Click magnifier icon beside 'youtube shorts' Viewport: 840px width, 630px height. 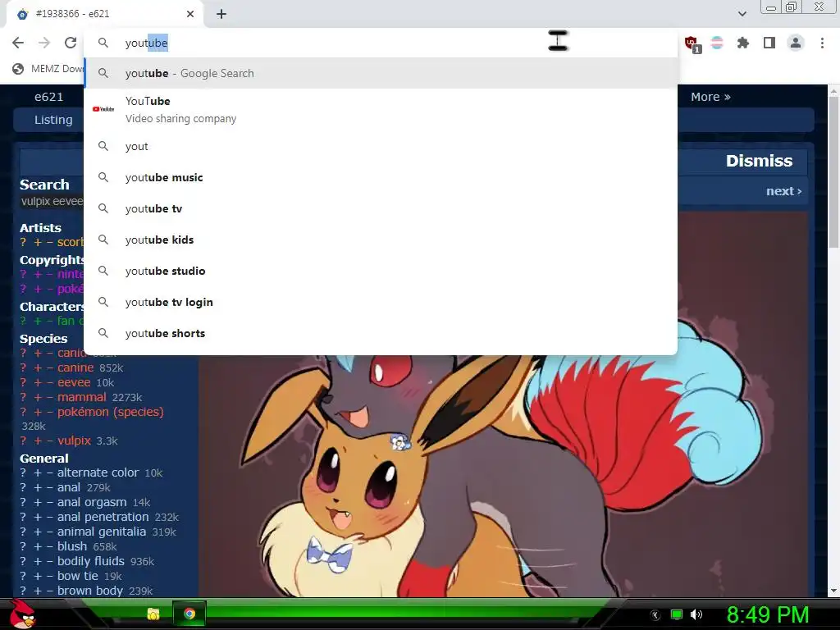point(103,333)
